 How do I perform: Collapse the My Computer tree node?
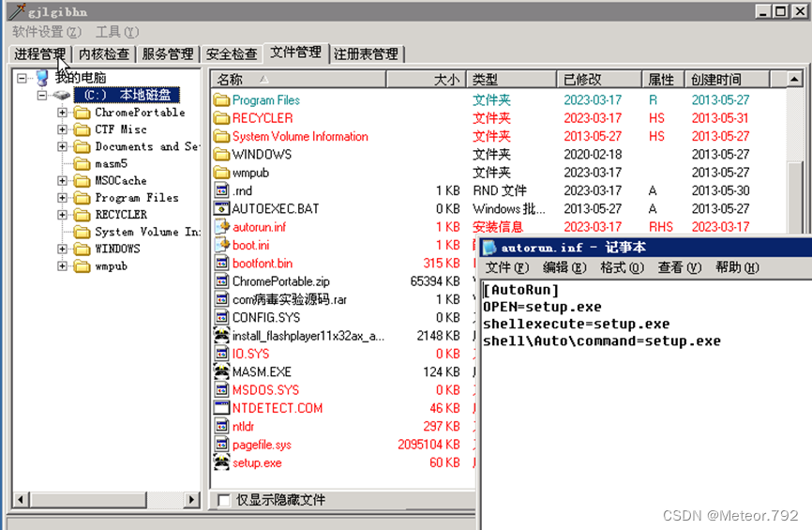pyautogui.click(x=22, y=78)
